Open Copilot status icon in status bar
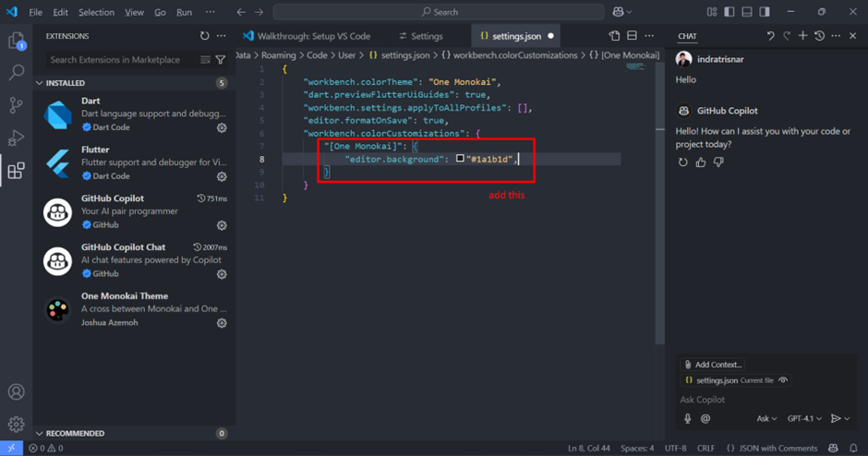This screenshot has height=456, width=868. 833,449
